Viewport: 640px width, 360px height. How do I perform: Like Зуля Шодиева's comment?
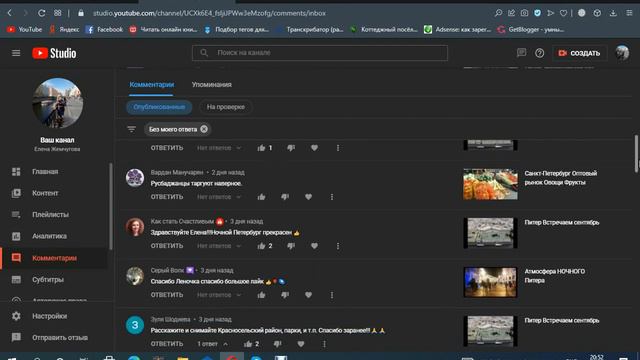248,344
